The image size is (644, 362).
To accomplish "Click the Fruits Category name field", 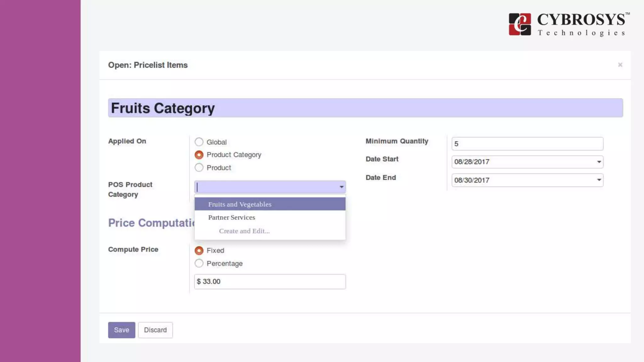I will point(365,108).
